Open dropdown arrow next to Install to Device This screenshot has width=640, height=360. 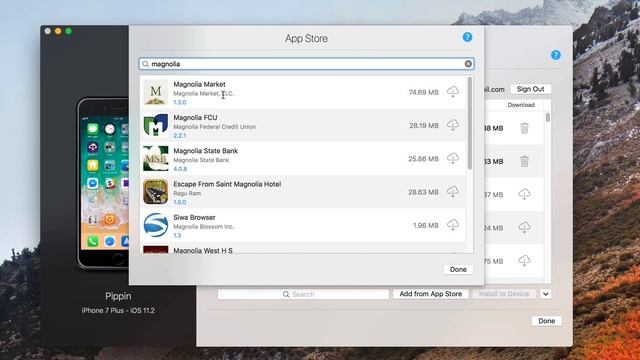pyautogui.click(x=546, y=294)
